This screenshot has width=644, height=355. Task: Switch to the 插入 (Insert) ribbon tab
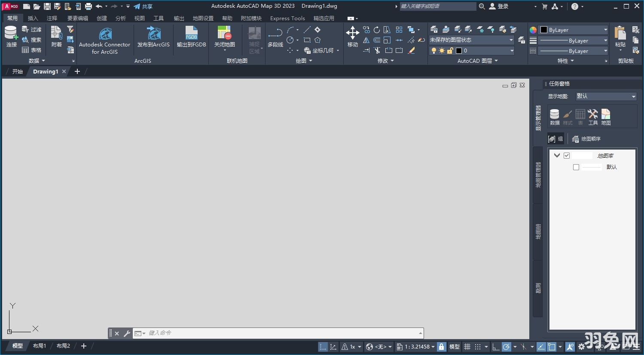pos(33,18)
